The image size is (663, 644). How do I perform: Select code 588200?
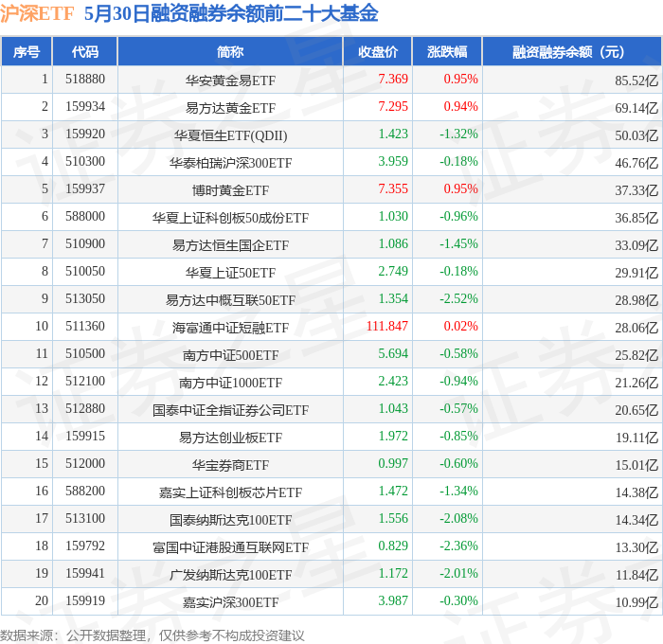[x=85, y=492]
